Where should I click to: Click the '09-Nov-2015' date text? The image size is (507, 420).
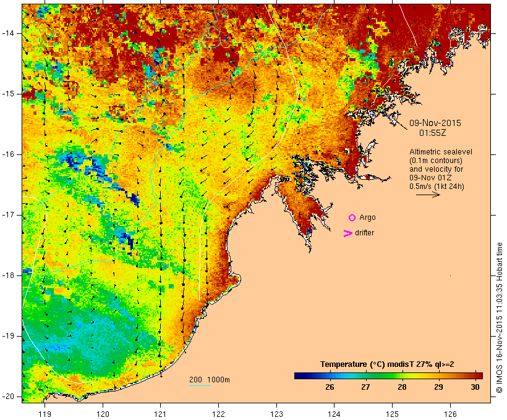pyautogui.click(x=435, y=123)
